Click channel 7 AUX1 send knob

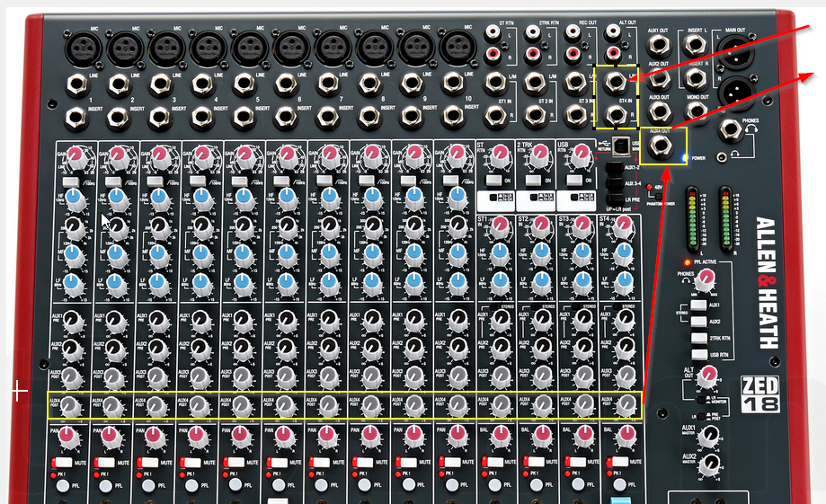point(330,321)
